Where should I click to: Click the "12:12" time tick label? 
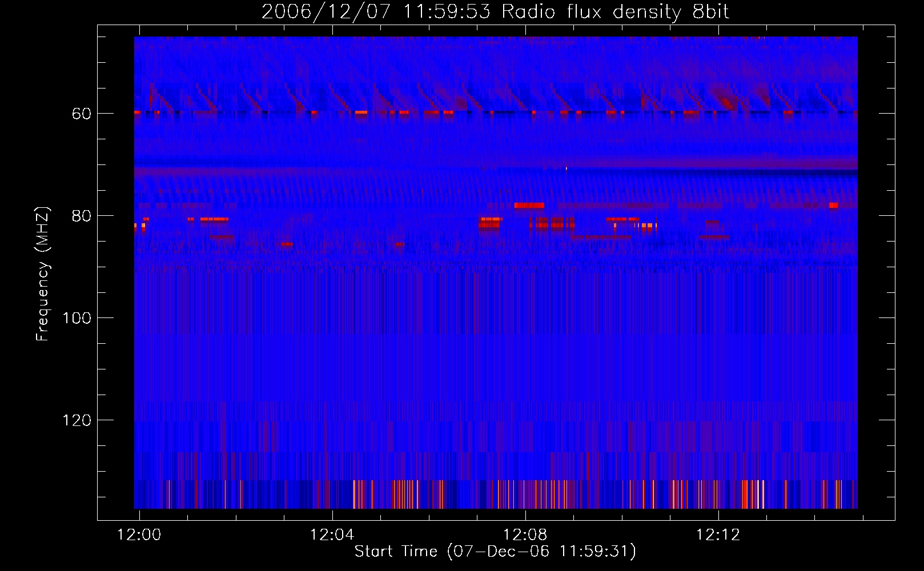tap(718, 535)
